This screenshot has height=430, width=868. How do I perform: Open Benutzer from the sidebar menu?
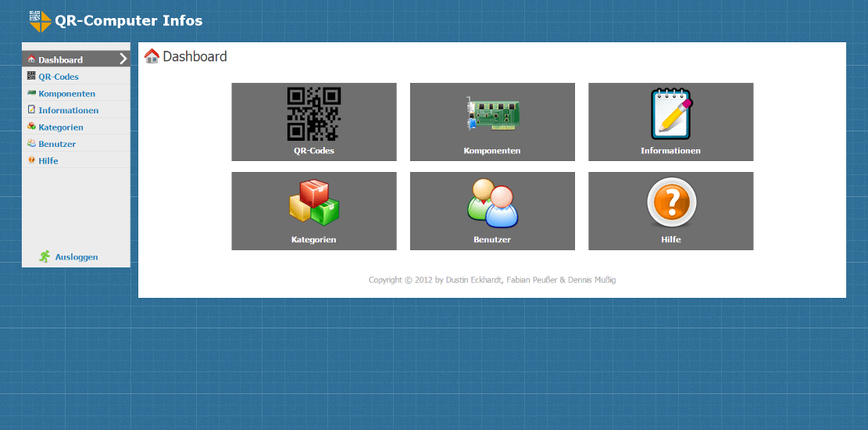tap(76, 144)
